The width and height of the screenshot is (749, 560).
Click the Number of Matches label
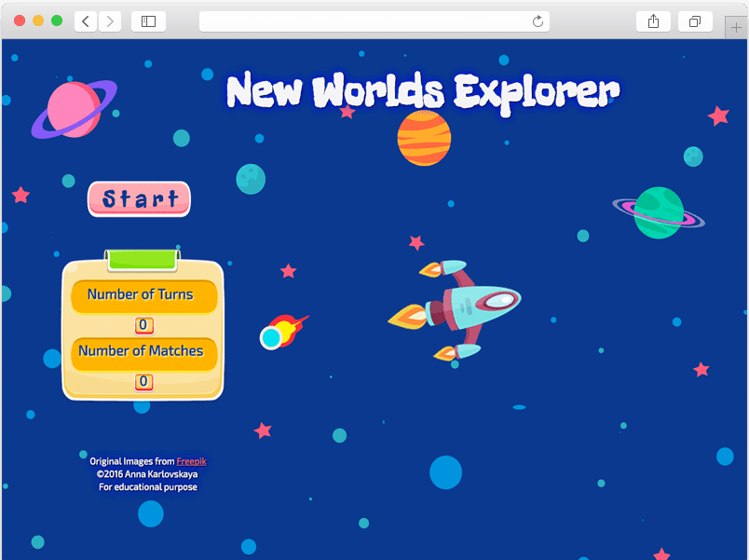point(142,351)
